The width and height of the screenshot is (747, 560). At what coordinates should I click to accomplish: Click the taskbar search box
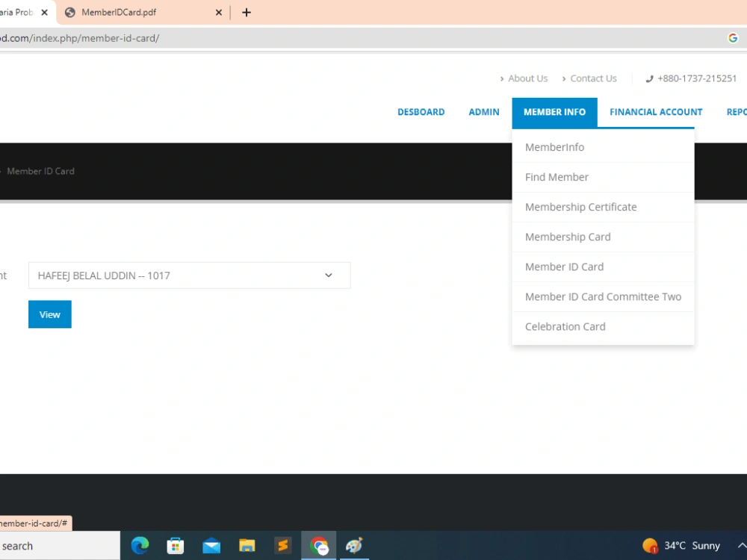point(60,546)
